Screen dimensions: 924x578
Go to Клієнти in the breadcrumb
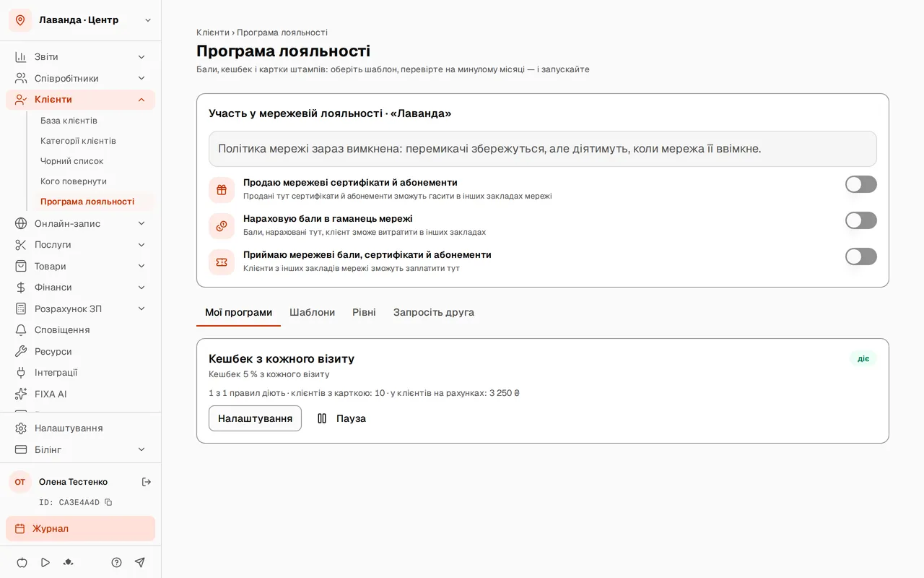point(213,33)
